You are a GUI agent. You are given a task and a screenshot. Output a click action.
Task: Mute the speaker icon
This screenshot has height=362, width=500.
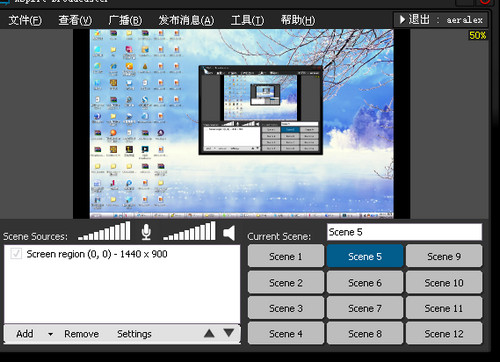229,233
